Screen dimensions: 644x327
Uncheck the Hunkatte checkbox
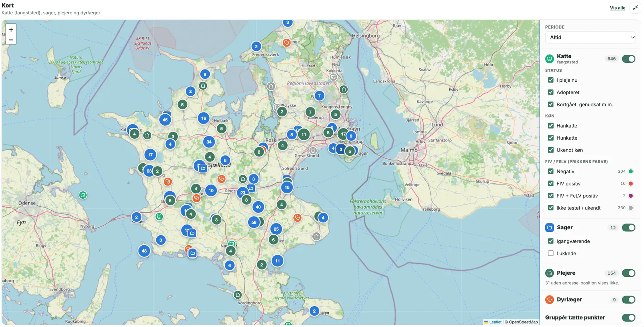pos(551,138)
